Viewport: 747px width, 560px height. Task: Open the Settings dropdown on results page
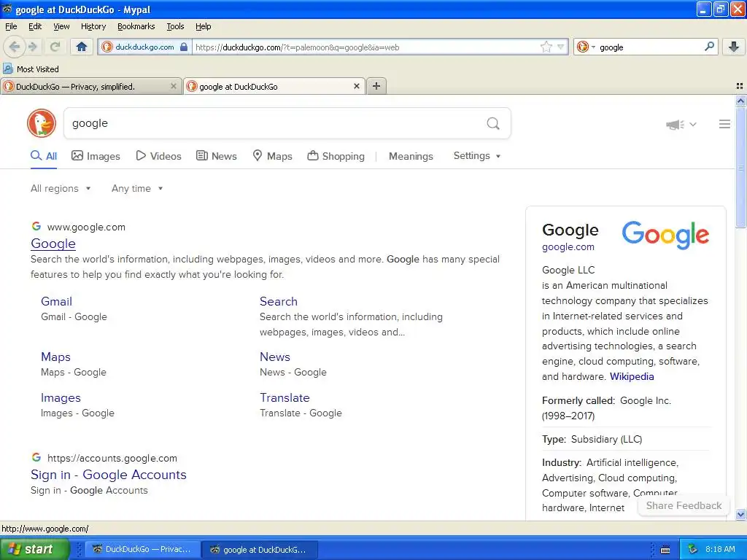click(x=477, y=156)
